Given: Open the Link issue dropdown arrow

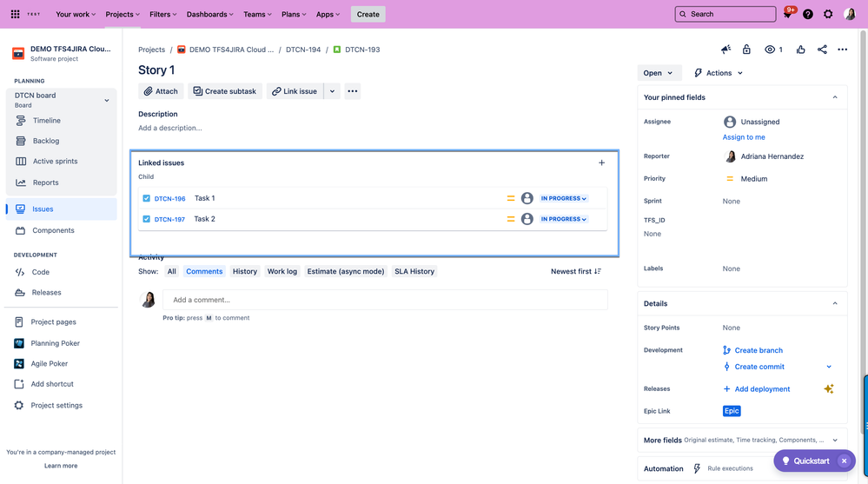Looking at the screenshot, I should [332, 91].
